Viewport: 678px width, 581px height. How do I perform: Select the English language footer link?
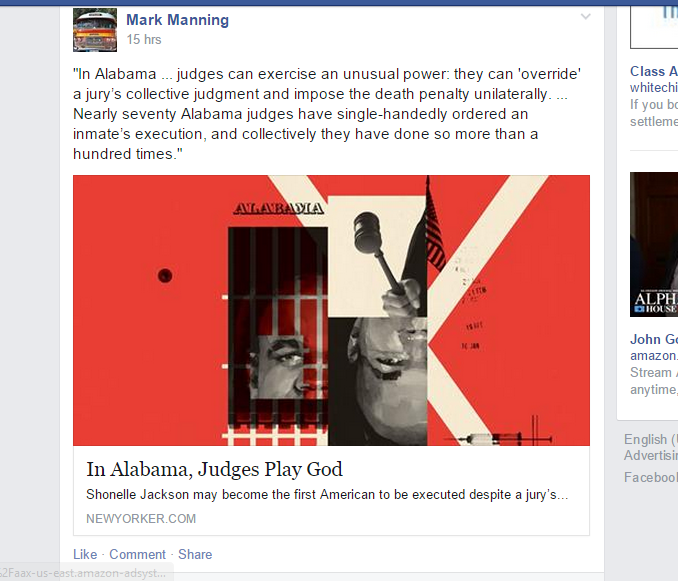(651, 439)
